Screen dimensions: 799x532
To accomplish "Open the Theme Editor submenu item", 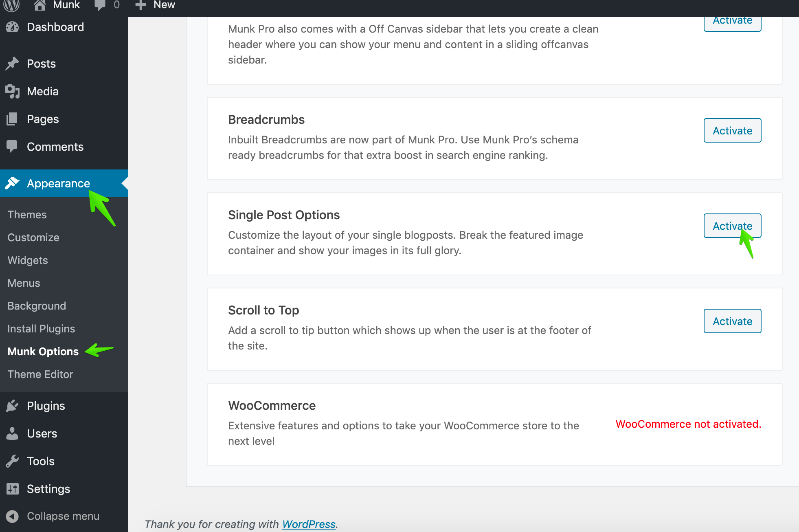I will click(40, 374).
